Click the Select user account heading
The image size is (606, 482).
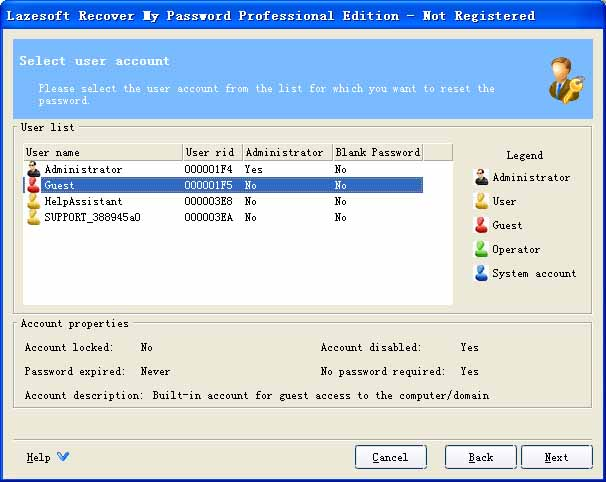pos(94,61)
